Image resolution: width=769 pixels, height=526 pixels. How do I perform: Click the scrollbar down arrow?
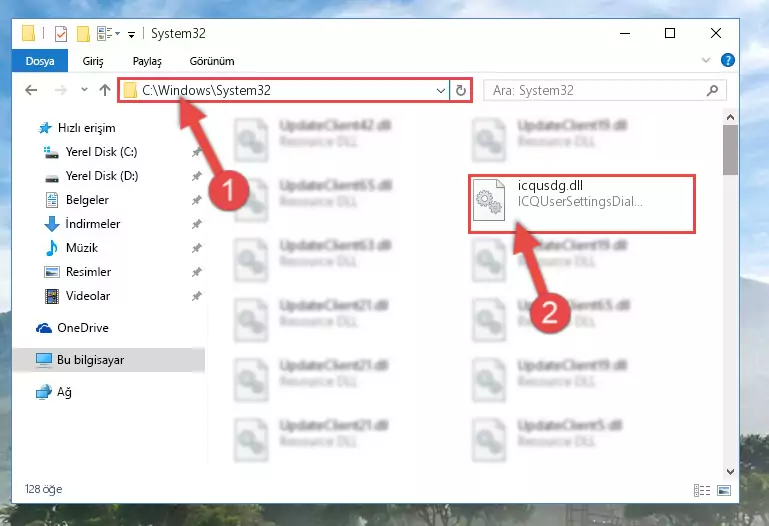[730, 472]
